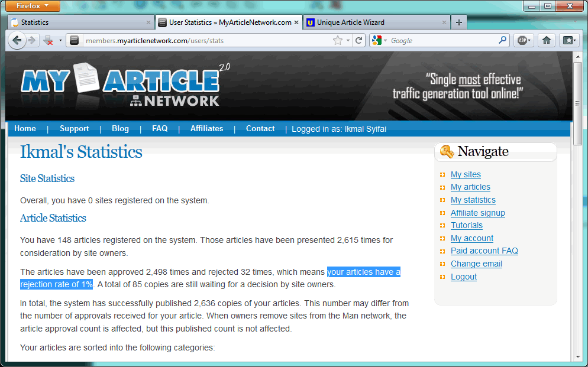
Task: Click the vertical scrollbar thumb
Action: (578, 103)
